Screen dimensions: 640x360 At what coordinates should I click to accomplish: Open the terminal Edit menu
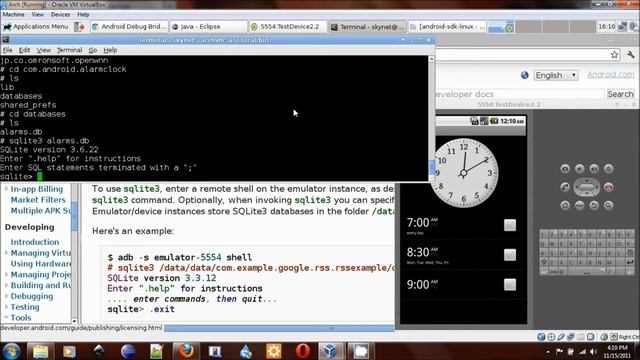tap(24, 50)
